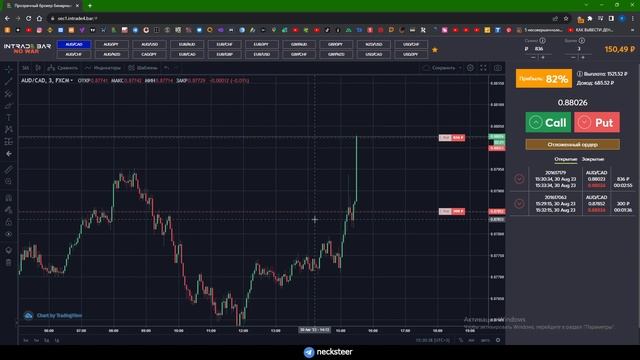Select the brush drawing tool

click(x=9, y=106)
